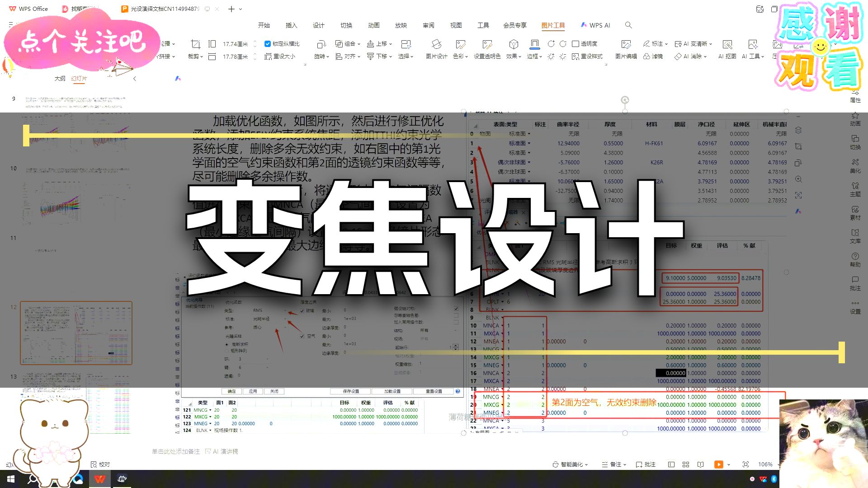Click the AI 抠图 tool
Screen dimensions: 868x488
point(727,50)
